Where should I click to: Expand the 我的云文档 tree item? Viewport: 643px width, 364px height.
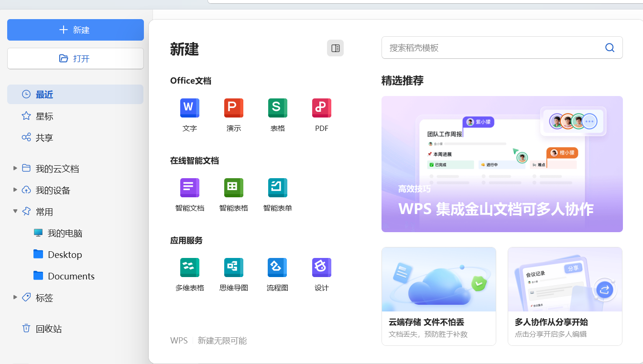pyautogui.click(x=15, y=168)
